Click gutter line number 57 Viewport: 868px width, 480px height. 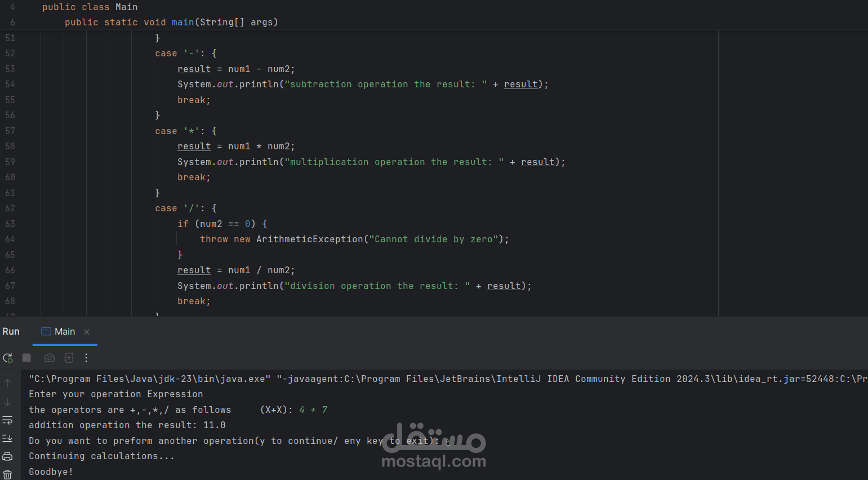click(10, 131)
